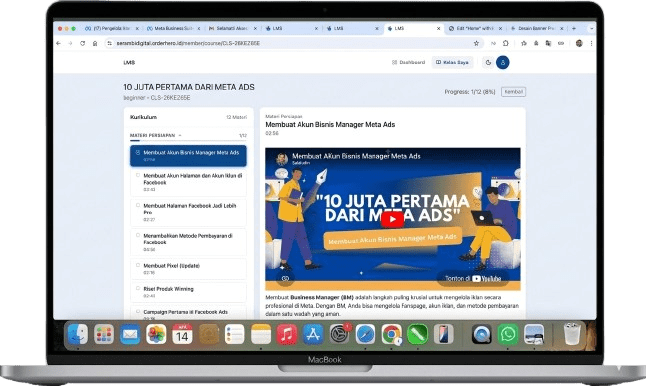The width and height of the screenshot is (646, 386).
Task: Open the Chrome extensions puzzle icon
Action: tap(506, 43)
